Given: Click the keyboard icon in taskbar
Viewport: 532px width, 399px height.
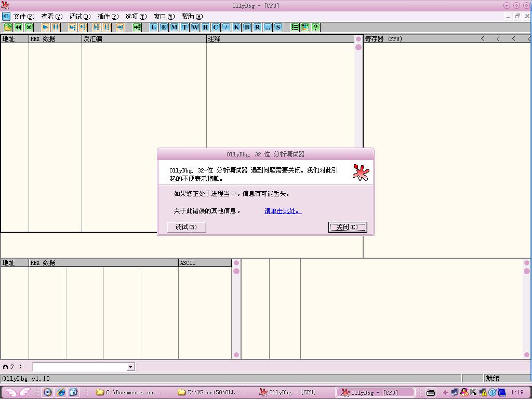Looking at the screenshot, I should (x=431, y=393).
